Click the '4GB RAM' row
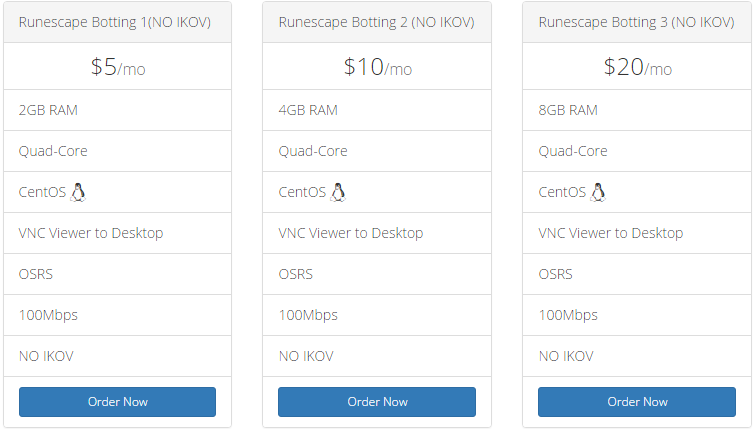The image size is (755, 429). [x=377, y=110]
